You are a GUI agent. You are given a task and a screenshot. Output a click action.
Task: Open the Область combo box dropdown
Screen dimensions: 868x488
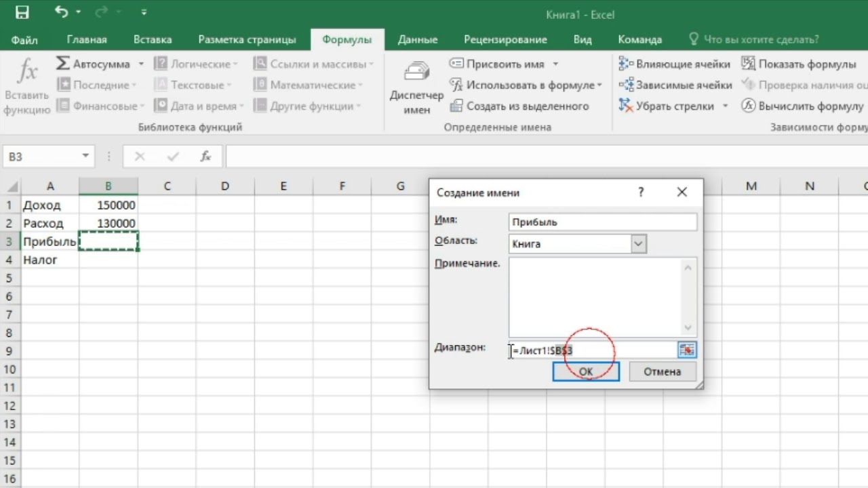point(638,244)
